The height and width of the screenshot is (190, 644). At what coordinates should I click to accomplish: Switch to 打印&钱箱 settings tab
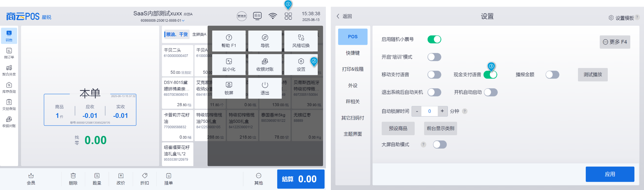pyautogui.click(x=353, y=69)
